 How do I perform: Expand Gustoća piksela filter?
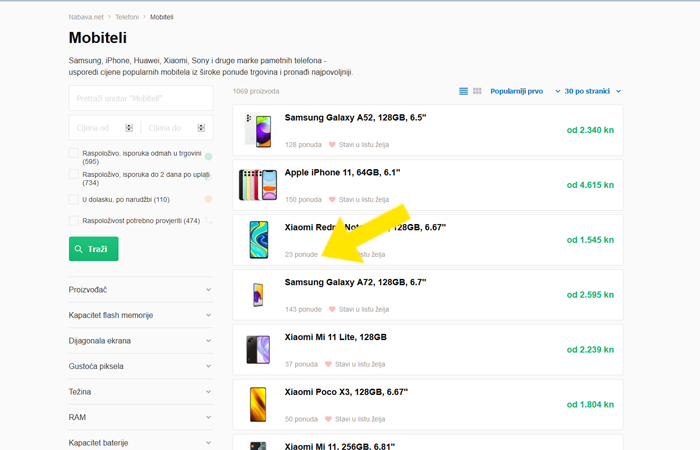(141, 366)
